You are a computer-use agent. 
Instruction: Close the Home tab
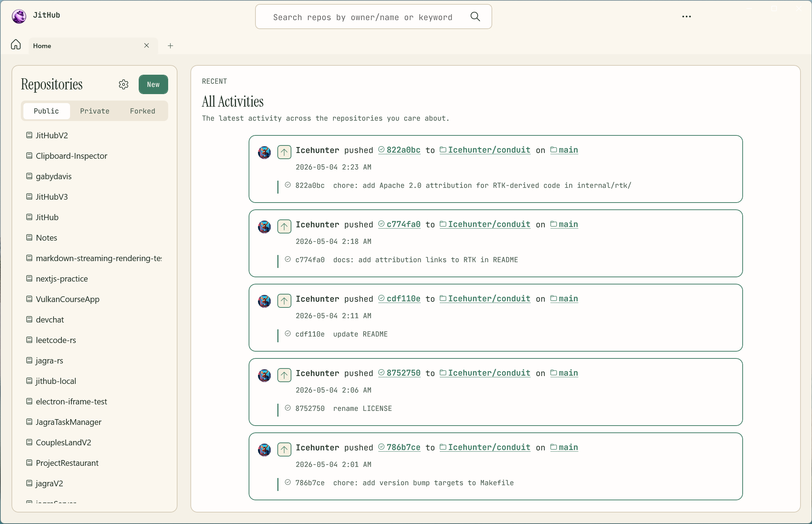[x=147, y=45]
